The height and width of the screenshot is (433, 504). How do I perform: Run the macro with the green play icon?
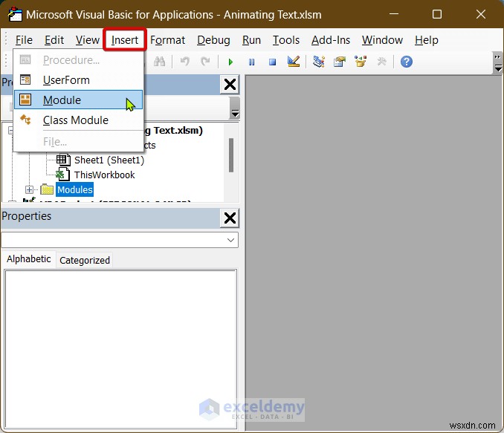tap(230, 62)
